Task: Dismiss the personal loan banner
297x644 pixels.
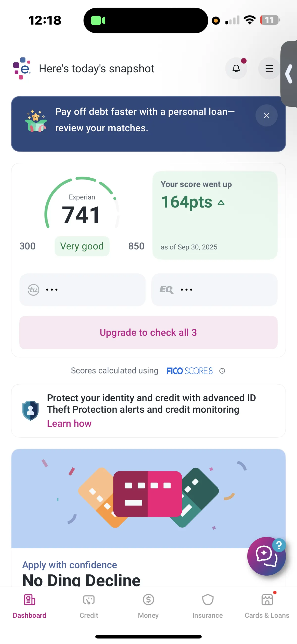Action: [267, 115]
